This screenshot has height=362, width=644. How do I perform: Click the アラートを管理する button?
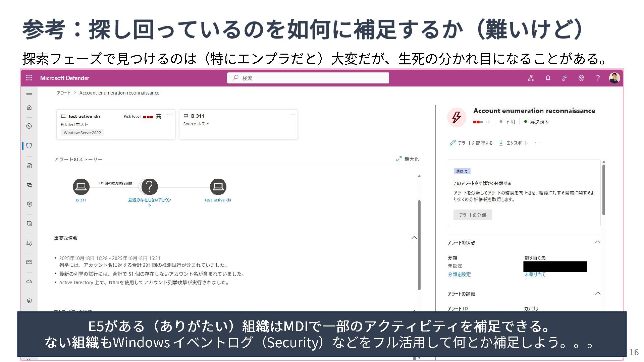coord(471,143)
